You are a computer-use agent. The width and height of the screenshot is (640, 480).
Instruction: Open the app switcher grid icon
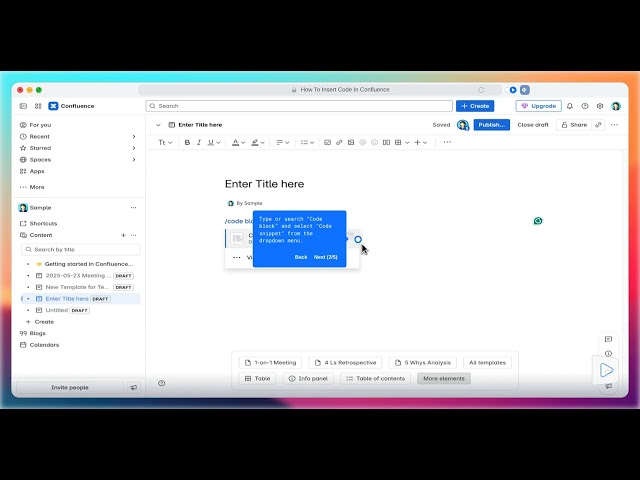[38, 106]
